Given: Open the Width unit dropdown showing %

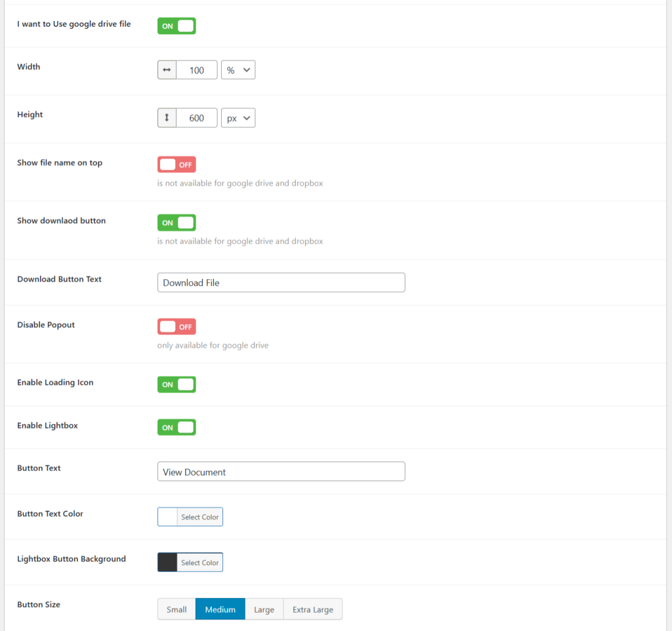Looking at the screenshot, I should tap(238, 70).
